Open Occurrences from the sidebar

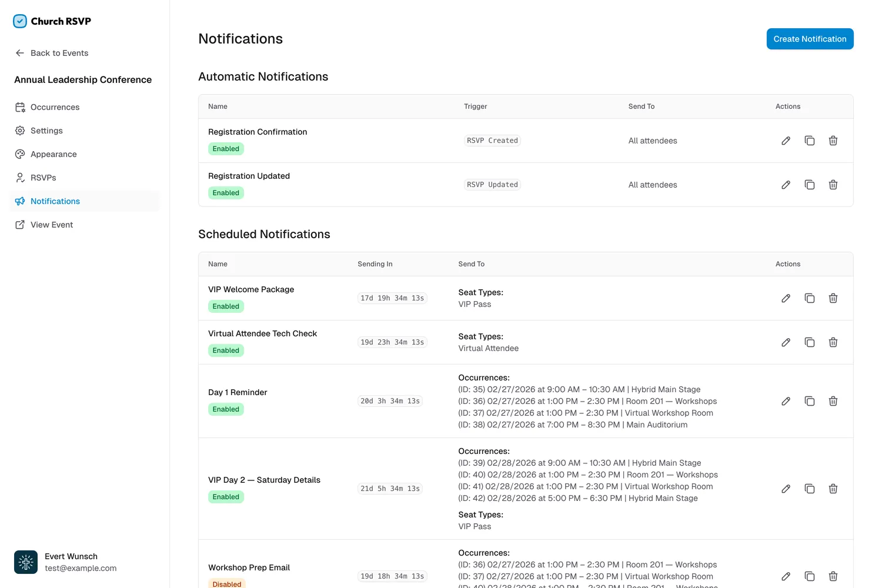(x=55, y=107)
